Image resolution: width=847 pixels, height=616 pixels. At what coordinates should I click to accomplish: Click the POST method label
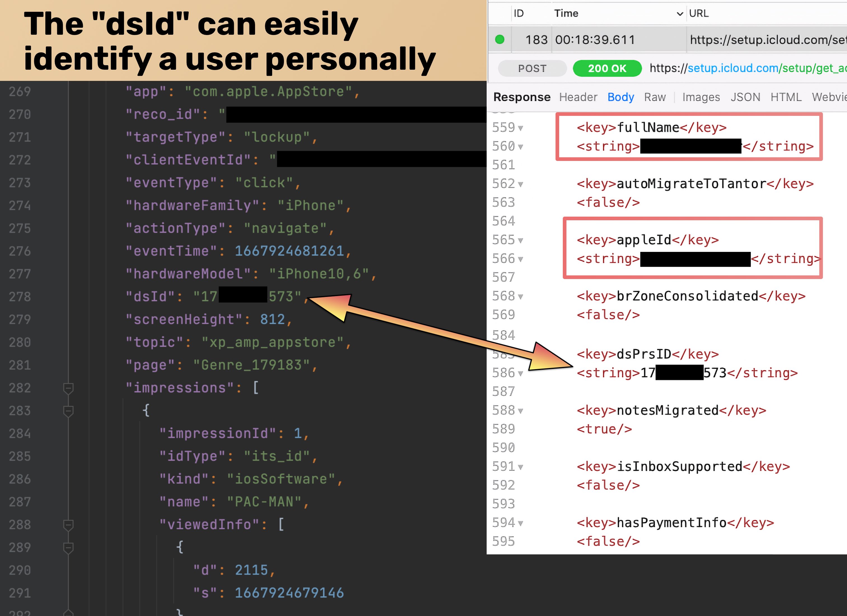pos(532,68)
